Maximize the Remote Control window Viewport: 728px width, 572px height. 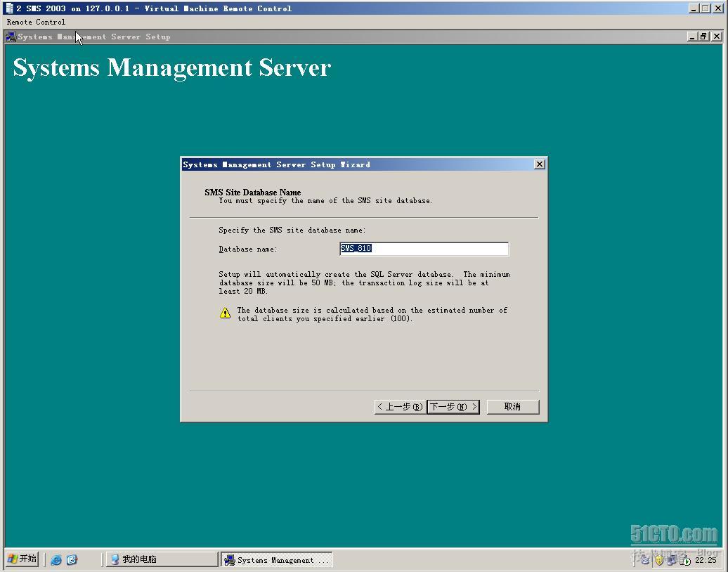point(706,8)
